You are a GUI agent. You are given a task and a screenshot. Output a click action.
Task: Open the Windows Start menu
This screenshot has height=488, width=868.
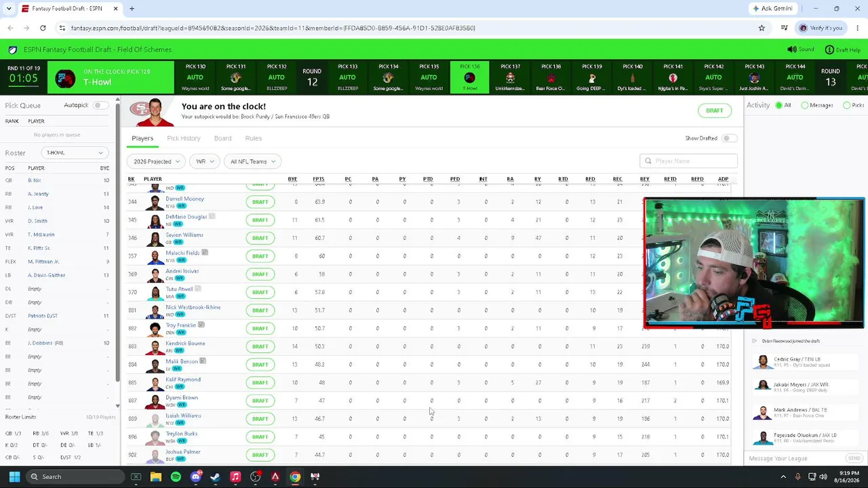click(14, 476)
